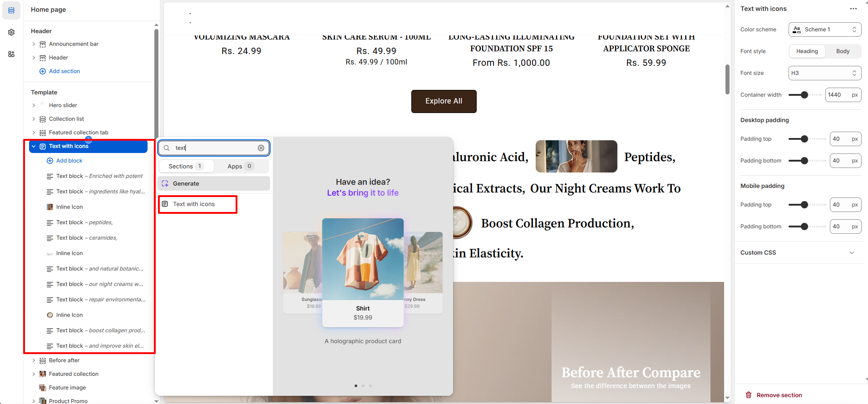Collapse the Text with icons section
The height and width of the screenshot is (404, 868).
34,146
